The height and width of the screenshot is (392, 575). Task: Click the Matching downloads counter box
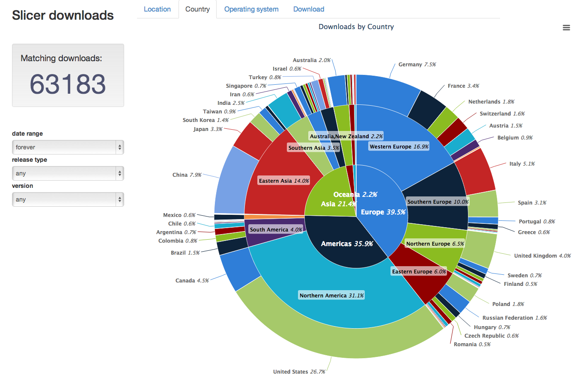click(x=68, y=75)
